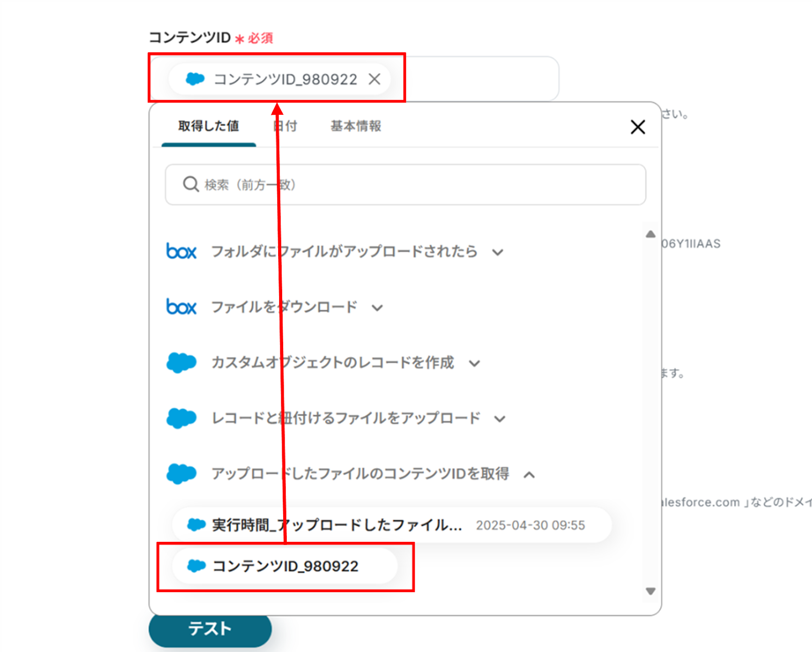812x652 pixels.
Task: Click Salesforce icon beside アップロードしたファイルのコンテンツIDを取得
Action: coord(181,474)
